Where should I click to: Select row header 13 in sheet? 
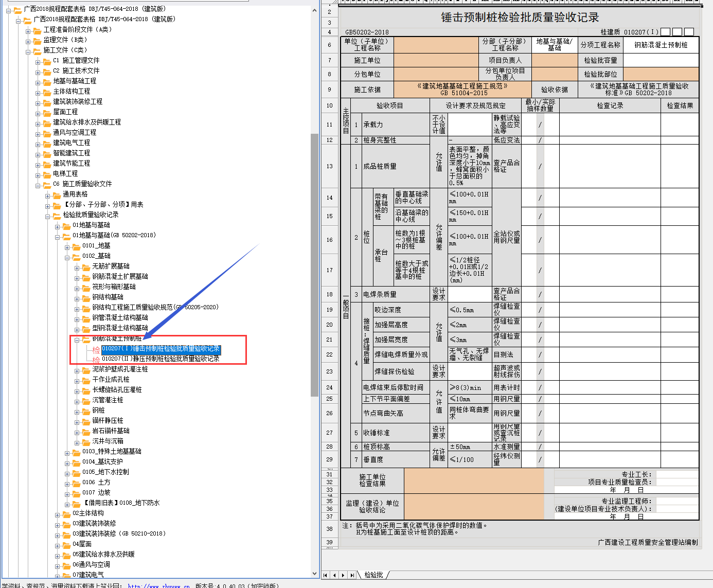tap(329, 166)
